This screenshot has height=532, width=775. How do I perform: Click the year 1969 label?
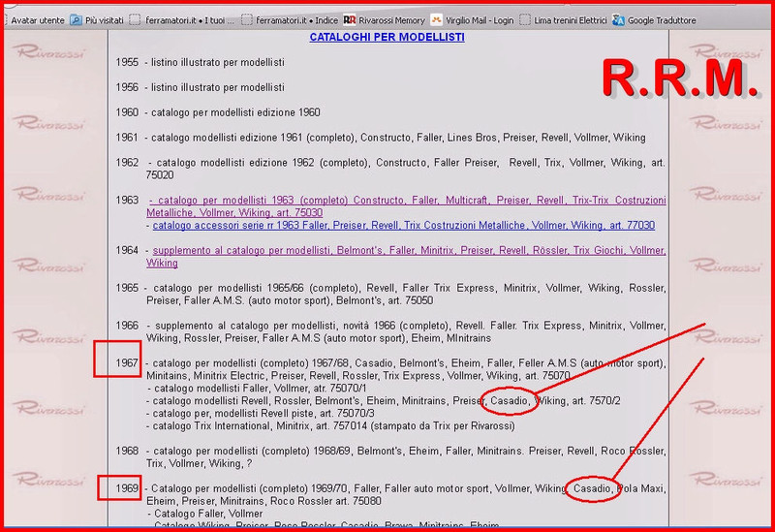tap(127, 488)
